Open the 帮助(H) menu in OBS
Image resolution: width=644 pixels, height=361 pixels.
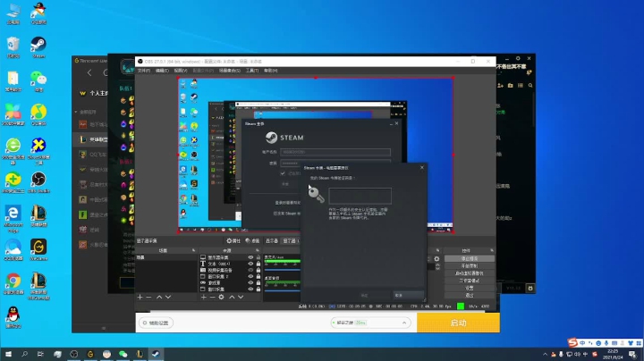pyautogui.click(x=271, y=71)
